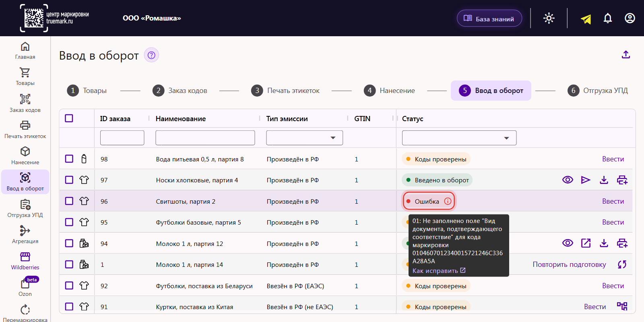Click the upload icon at the page's top right
The height and width of the screenshot is (322, 644).
point(626,54)
